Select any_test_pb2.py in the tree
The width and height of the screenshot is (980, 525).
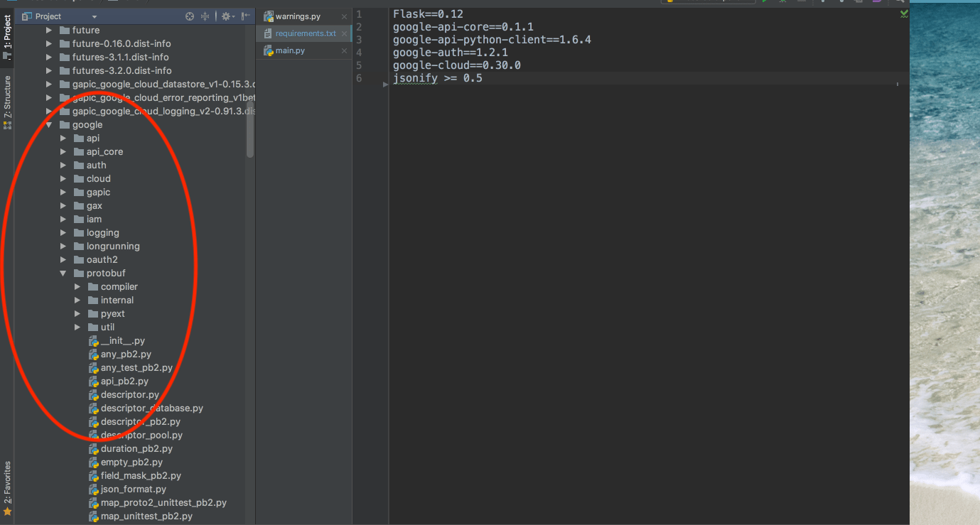[x=136, y=368]
